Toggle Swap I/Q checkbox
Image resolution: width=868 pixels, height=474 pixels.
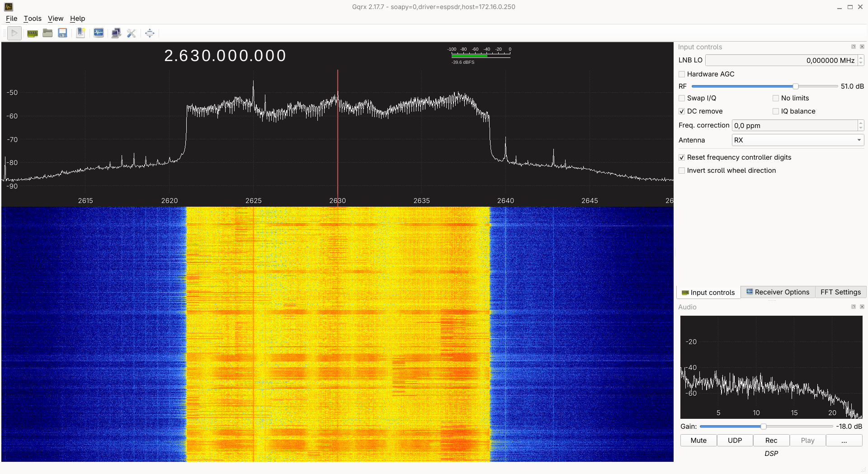pyautogui.click(x=682, y=98)
